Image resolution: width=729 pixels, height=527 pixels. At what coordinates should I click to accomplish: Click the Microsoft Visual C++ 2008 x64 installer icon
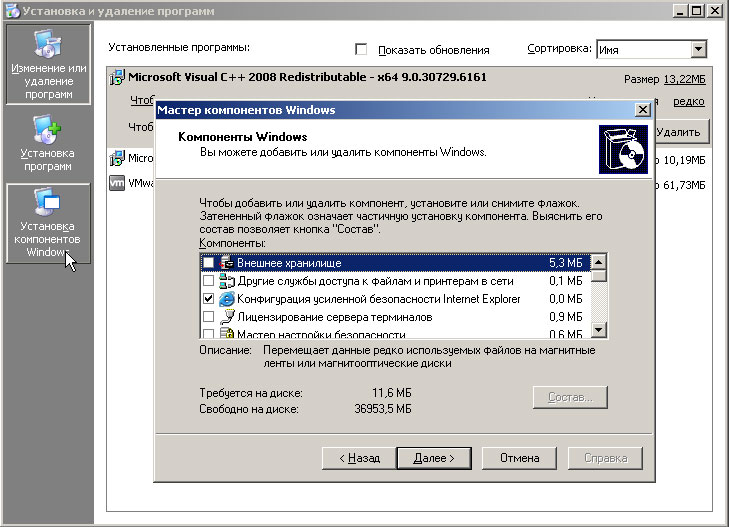[x=117, y=78]
